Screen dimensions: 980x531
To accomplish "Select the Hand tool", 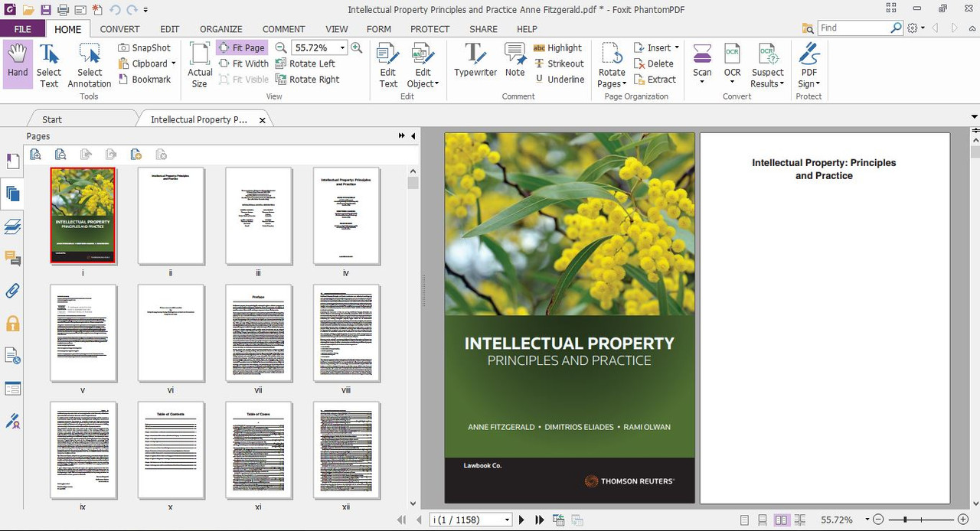I will coord(18,64).
